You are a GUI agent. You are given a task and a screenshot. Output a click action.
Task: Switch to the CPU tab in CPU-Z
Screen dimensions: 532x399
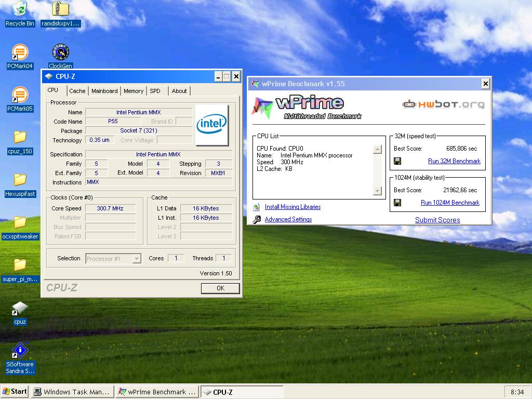(x=52, y=90)
